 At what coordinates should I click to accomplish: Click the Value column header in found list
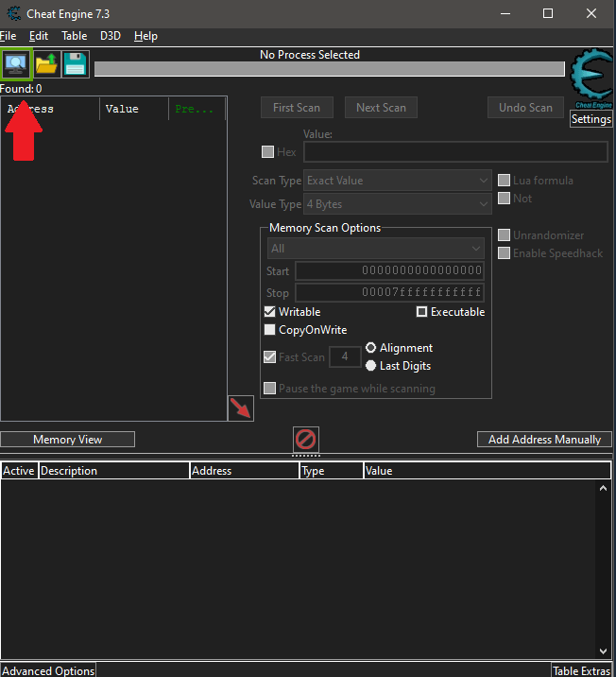pos(134,109)
